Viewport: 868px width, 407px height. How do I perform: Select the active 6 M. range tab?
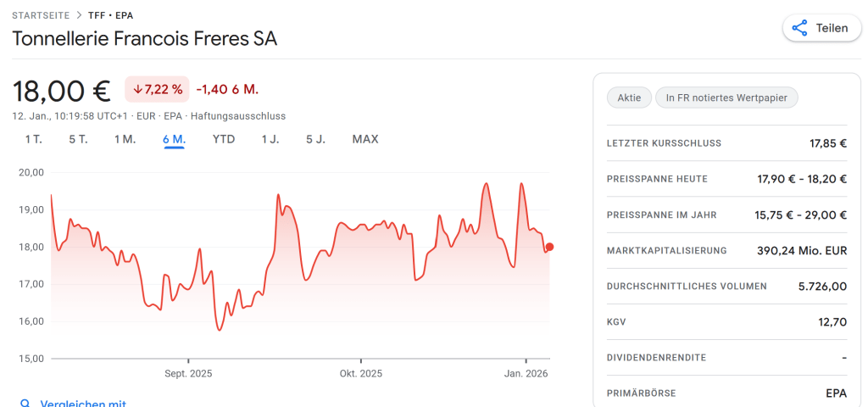(x=175, y=139)
